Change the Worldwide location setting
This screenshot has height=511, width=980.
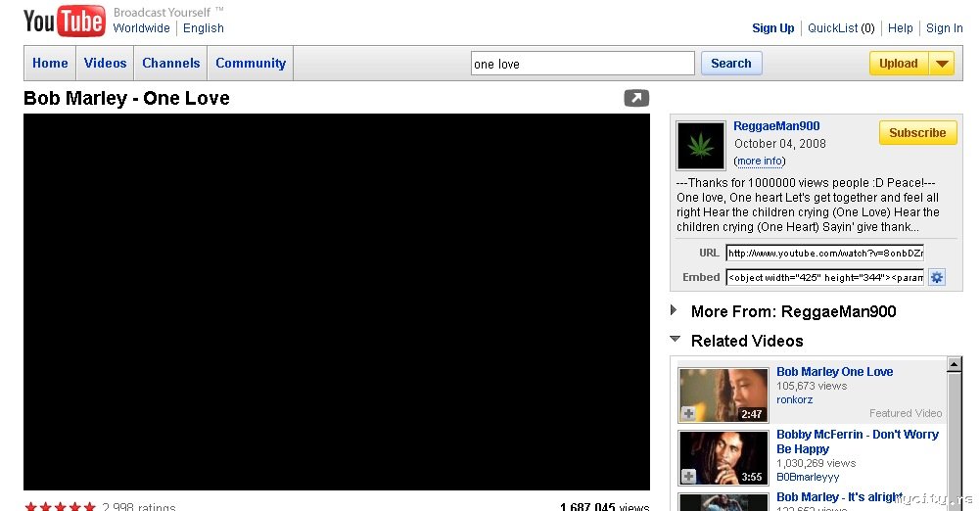point(141,28)
